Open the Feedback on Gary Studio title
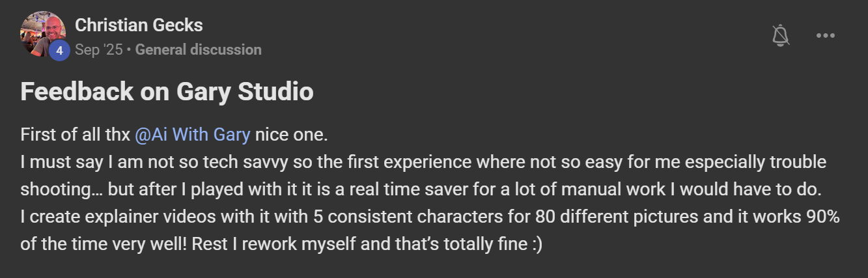This screenshot has height=278, width=868. coord(167,92)
